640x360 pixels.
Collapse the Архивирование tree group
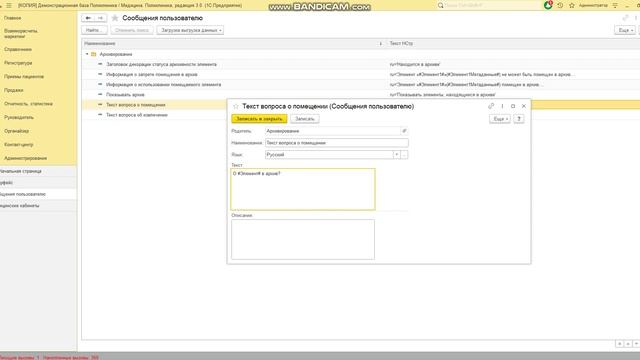click(x=87, y=54)
